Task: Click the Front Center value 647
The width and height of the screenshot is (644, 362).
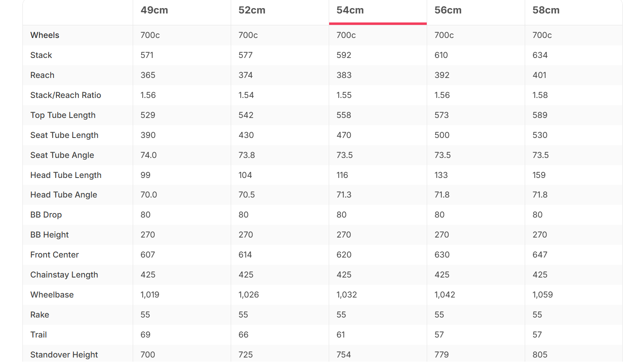Action: tap(540, 255)
